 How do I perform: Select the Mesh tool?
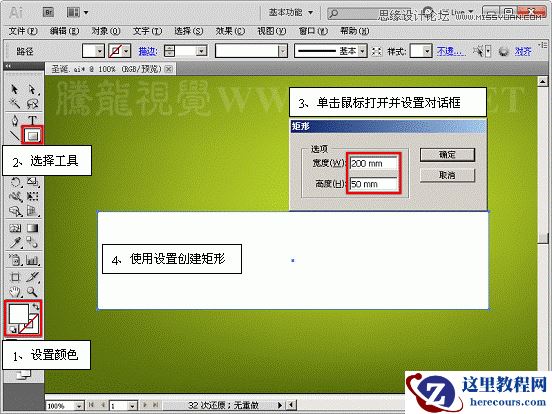coord(15,228)
